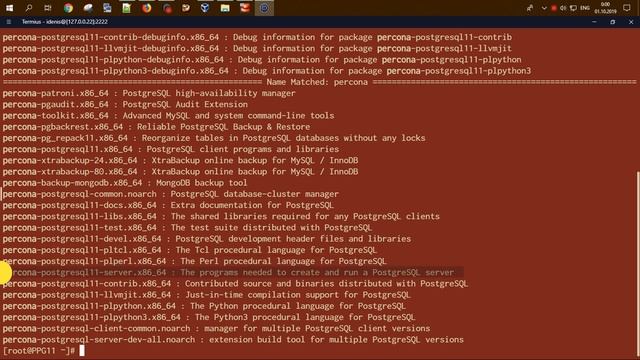The height and width of the screenshot is (360, 640).
Task: Click the percona-postgresql11-devel.x86_64 line
Action: pos(207,239)
